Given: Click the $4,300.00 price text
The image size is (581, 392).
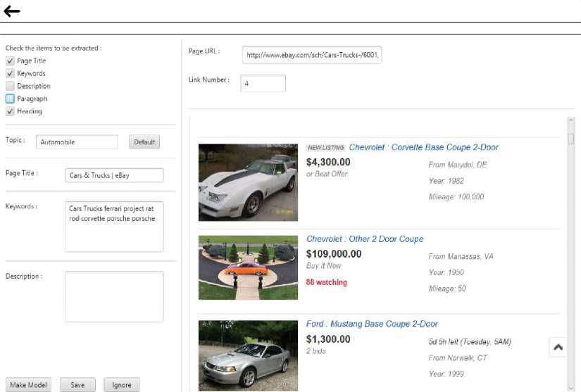Looking at the screenshot, I should coord(328,162).
